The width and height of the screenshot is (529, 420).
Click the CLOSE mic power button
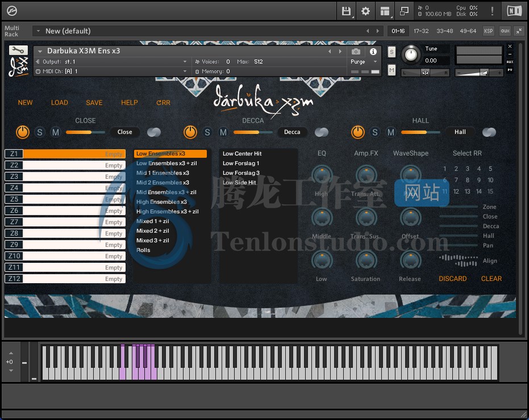pos(23,132)
